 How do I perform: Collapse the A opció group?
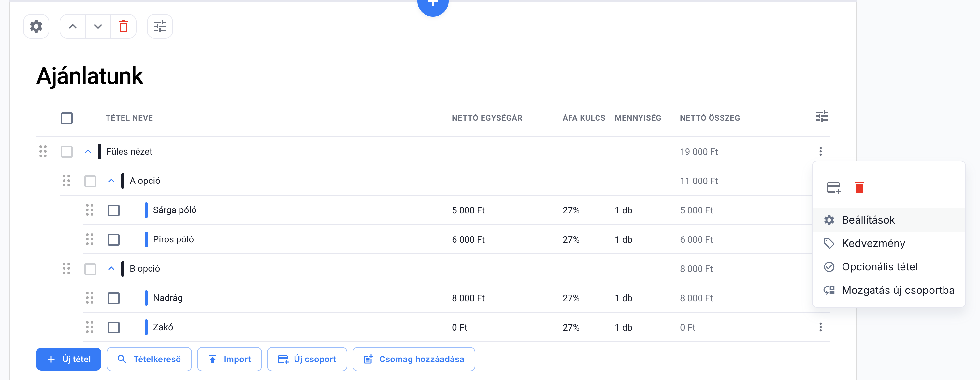point(111,181)
